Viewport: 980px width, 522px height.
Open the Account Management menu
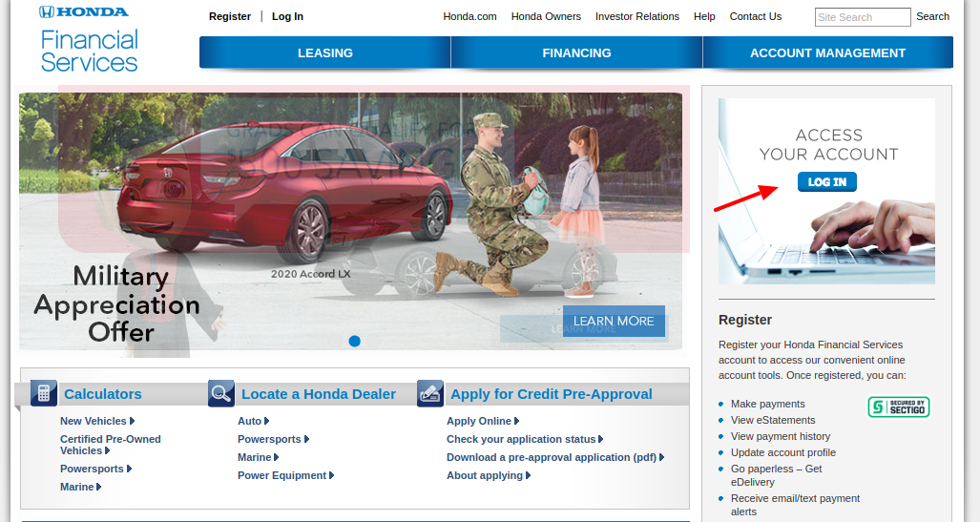827,53
